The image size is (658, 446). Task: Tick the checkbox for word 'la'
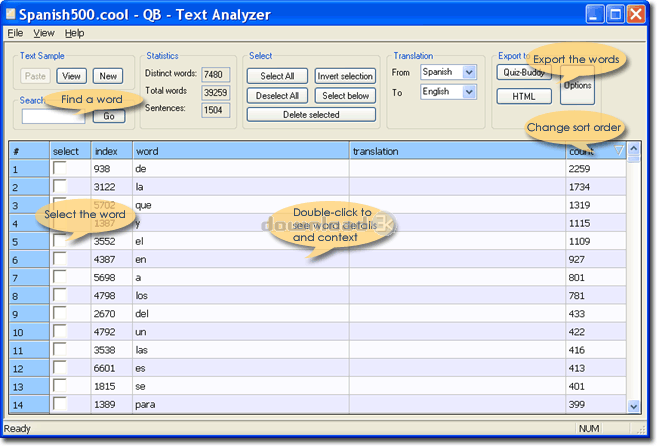coord(60,186)
